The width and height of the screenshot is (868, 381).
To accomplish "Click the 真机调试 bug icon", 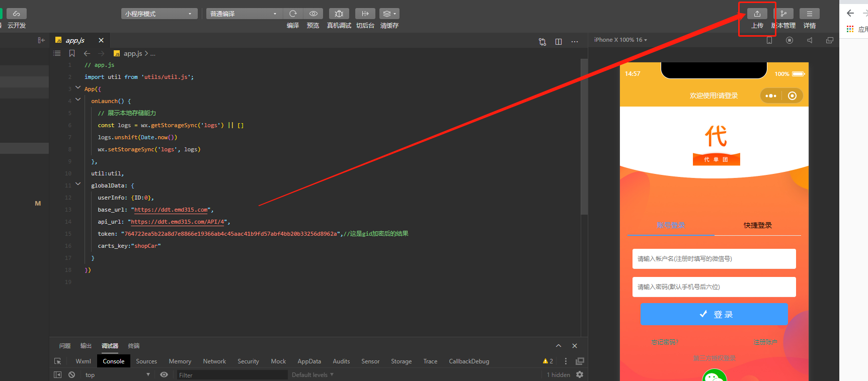I will [x=339, y=14].
